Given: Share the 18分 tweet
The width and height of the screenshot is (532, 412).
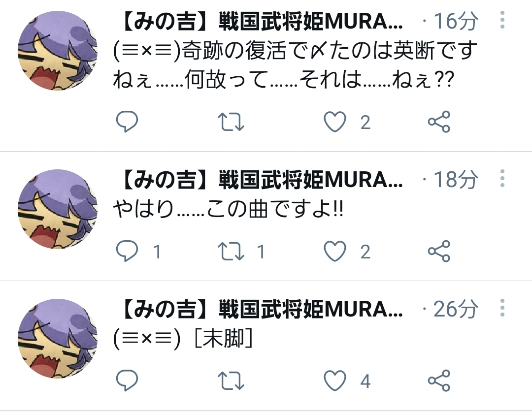Looking at the screenshot, I should [x=439, y=251].
